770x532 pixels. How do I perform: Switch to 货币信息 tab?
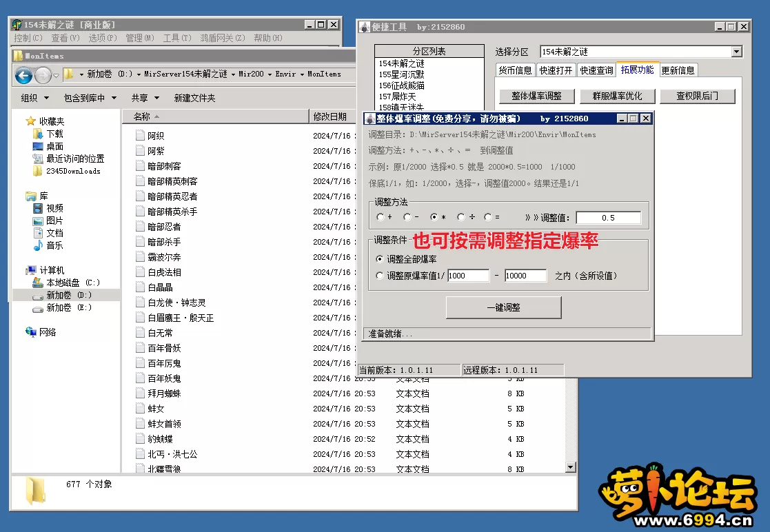pyautogui.click(x=515, y=70)
